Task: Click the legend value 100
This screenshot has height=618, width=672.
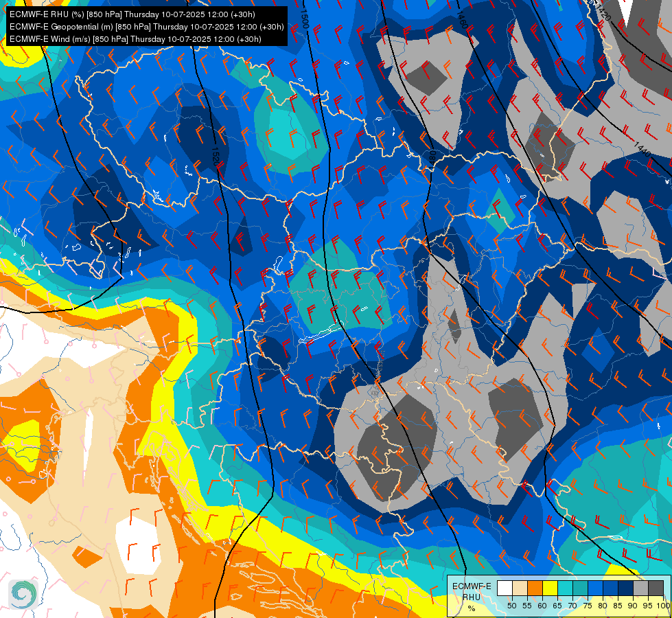Action: tap(664, 606)
